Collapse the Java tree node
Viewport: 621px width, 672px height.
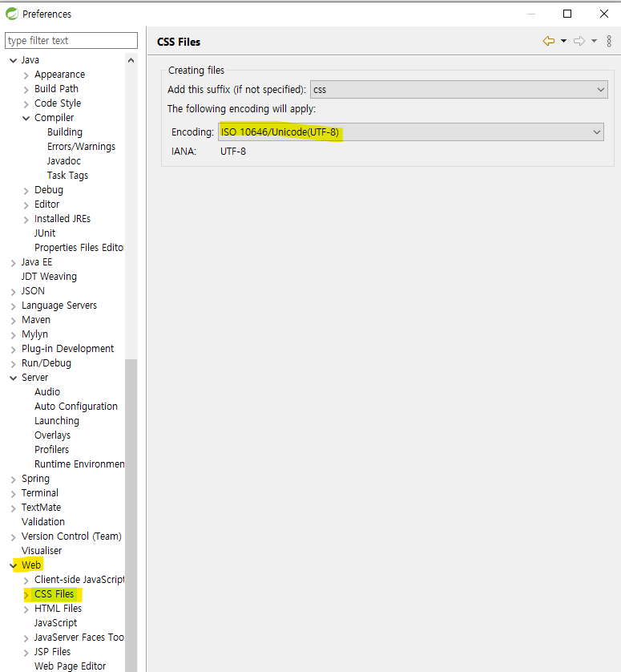tap(14, 60)
